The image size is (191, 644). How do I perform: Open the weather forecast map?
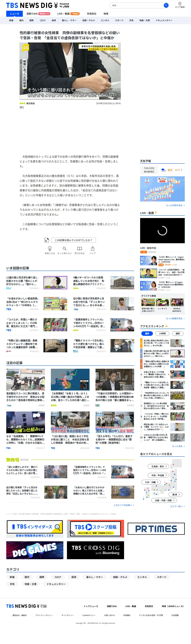162,189
